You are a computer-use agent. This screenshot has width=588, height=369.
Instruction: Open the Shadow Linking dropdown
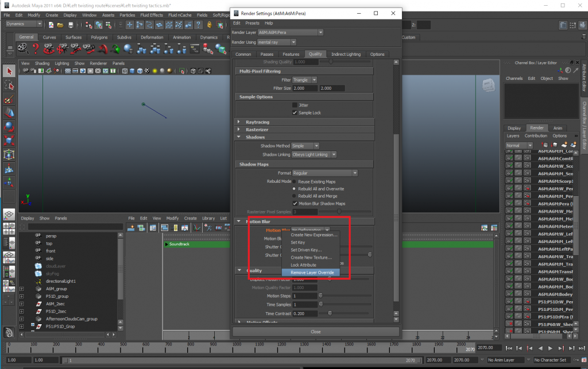coord(314,155)
